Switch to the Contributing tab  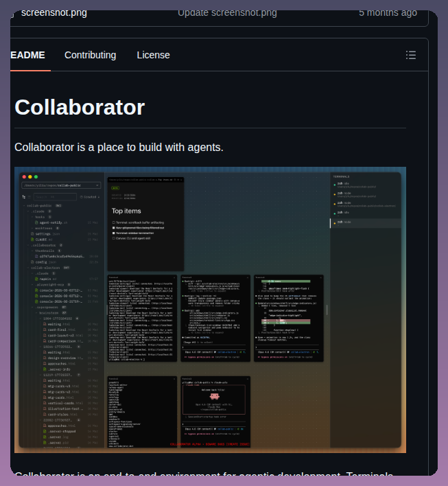[x=90, y=55]
